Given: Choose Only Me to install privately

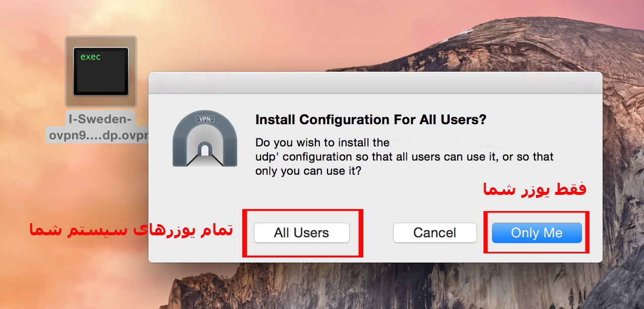Looking at the screenshot, I should [x=536, y=233].
